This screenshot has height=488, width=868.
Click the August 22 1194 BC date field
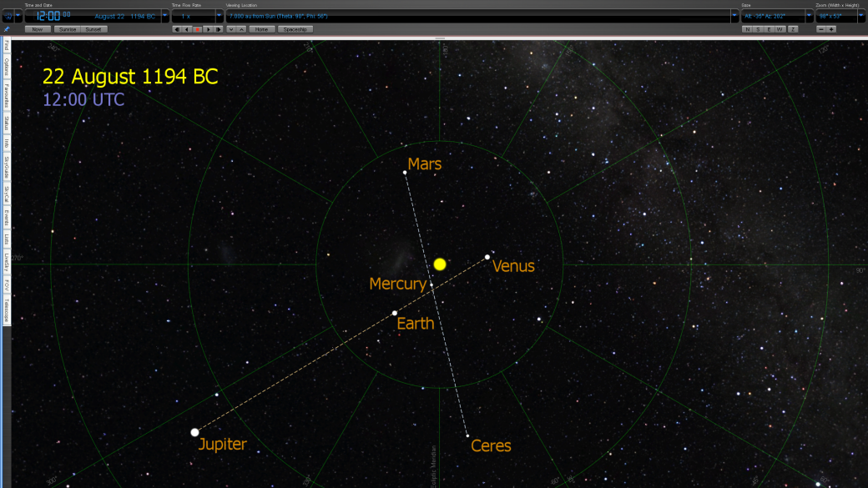pos(124,17)
